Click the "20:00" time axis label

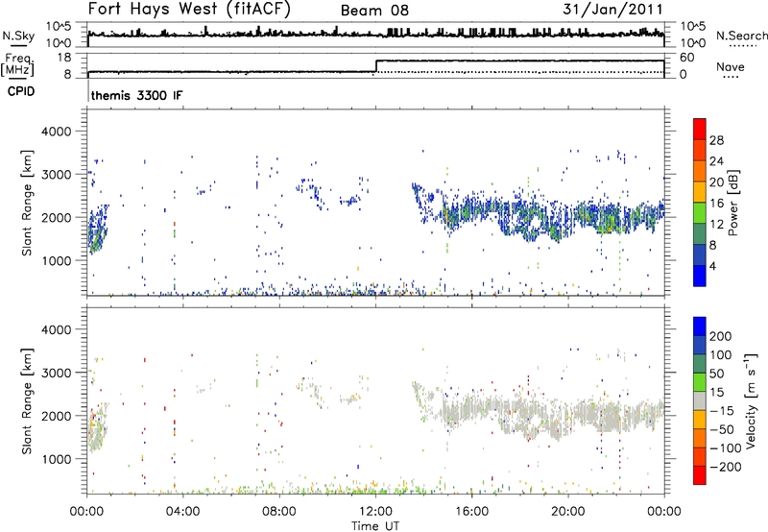568,512
